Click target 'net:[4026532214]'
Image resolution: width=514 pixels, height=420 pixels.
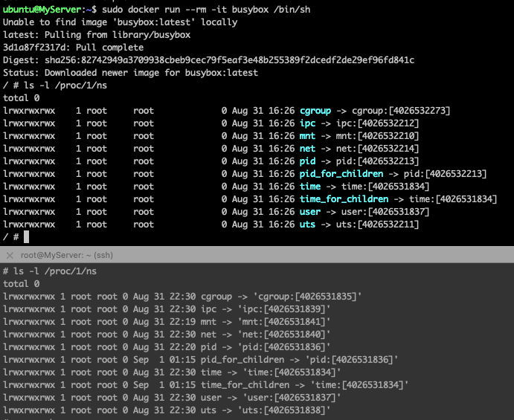[x=377, y=149]
